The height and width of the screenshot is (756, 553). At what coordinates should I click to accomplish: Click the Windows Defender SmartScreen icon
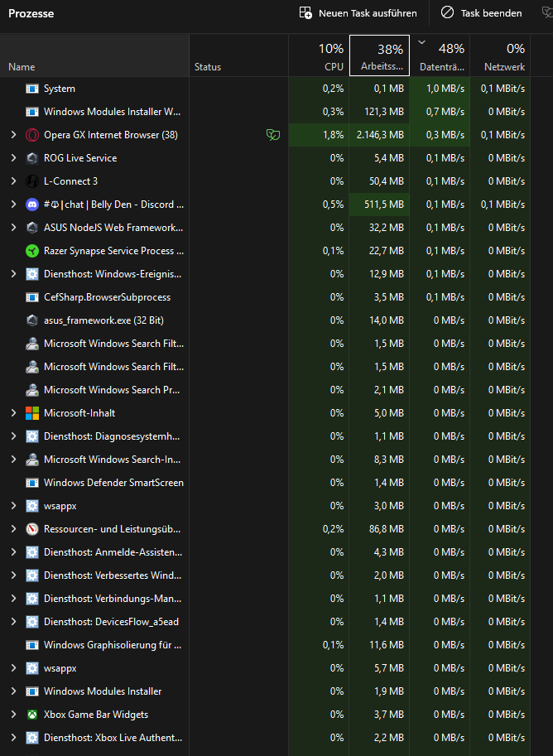31,483
